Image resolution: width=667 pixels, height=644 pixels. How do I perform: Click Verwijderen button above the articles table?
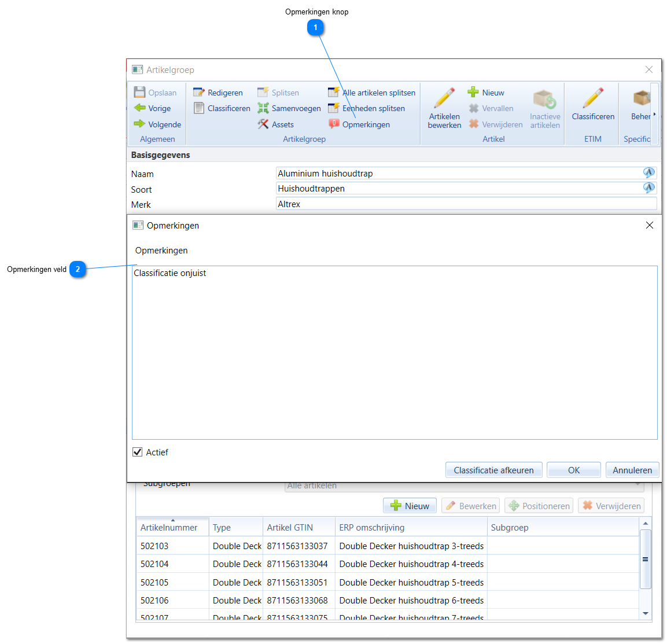(x=611, y=506)
